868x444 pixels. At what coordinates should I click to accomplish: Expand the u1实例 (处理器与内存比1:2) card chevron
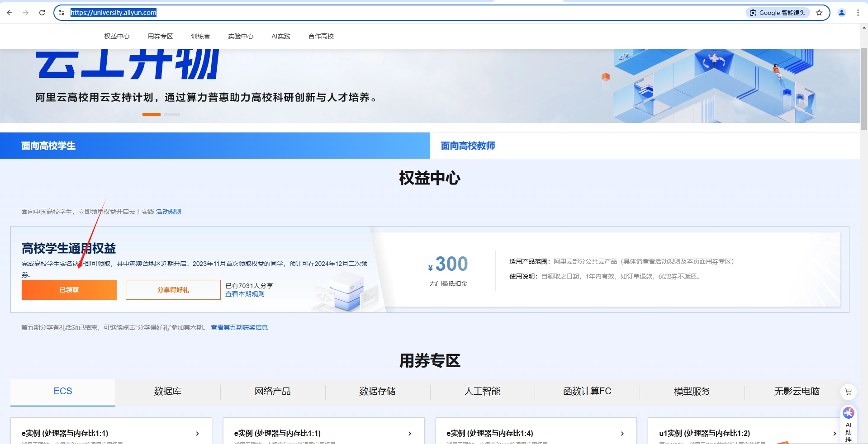pyautogui.click(x=835, y=434)
